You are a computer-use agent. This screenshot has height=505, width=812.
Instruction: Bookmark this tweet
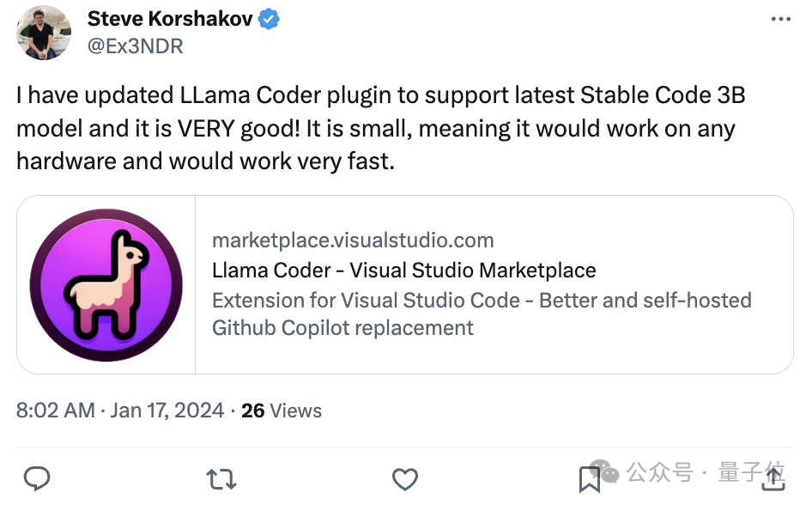pyautogui.click(x=589, y=479)
